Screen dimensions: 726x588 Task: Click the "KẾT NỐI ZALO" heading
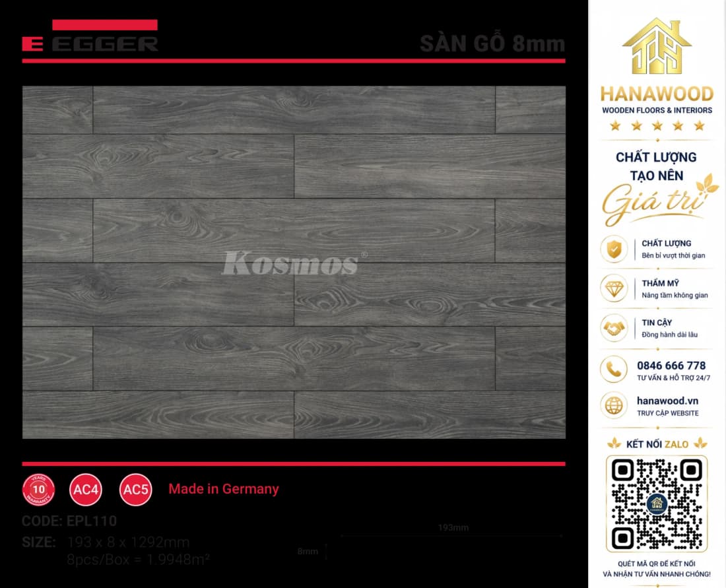pos(657,444)
